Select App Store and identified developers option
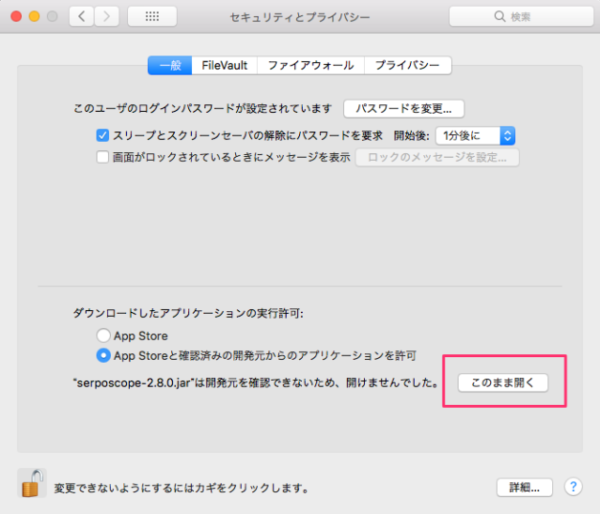Viewport: 600px width, 514px height. 103,355
